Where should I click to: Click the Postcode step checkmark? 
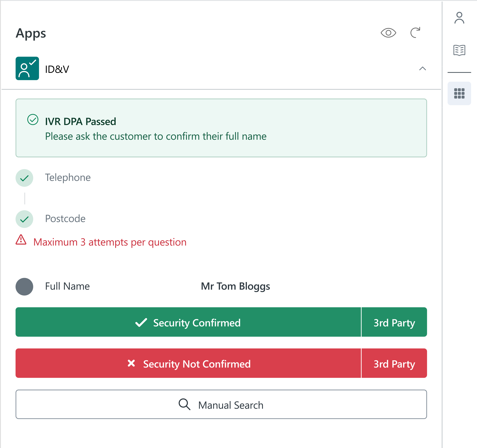click(25, 219)
